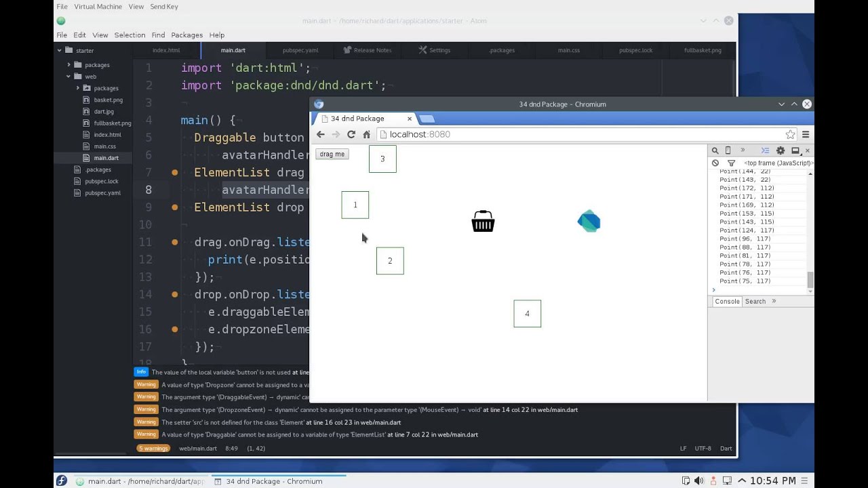Open basket.png in tree view

(108, 100)
